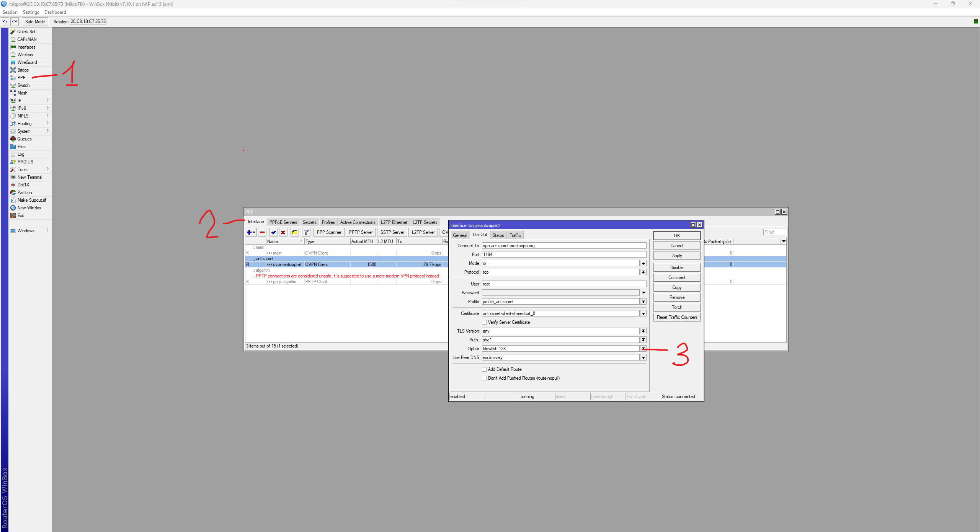This screenshot has height=532, width=980.
Task: Open the Cipher dropdown
Action: click(x=643, y=349)
